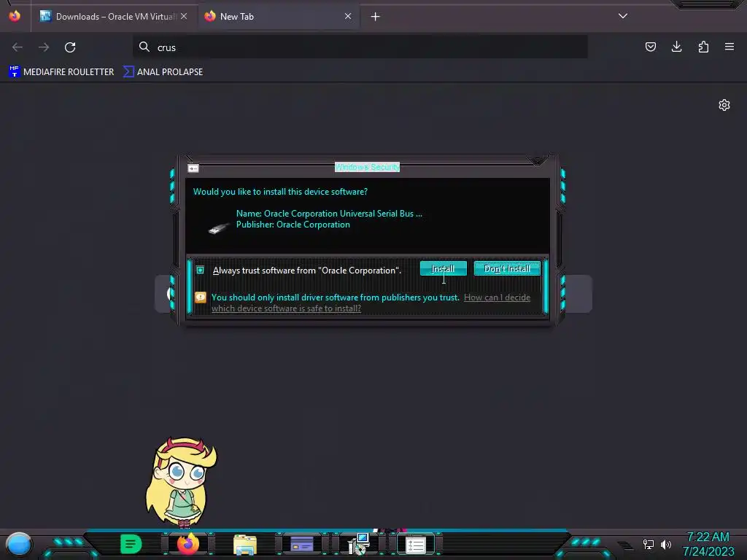The image size is (747, 560).
Task: Open the VirtualBox installer taskbar icon
Action: 358,544
